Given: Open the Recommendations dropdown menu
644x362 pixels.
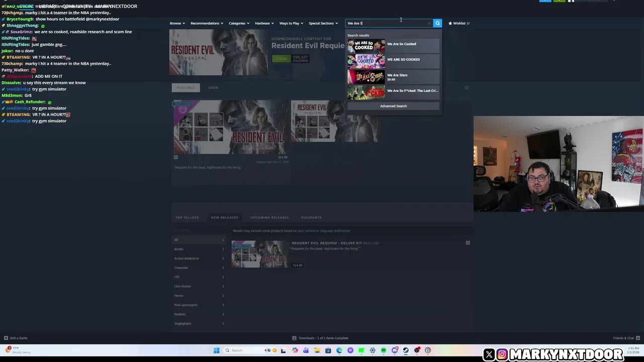Looking at the screenshot, I should pos(207,23).
